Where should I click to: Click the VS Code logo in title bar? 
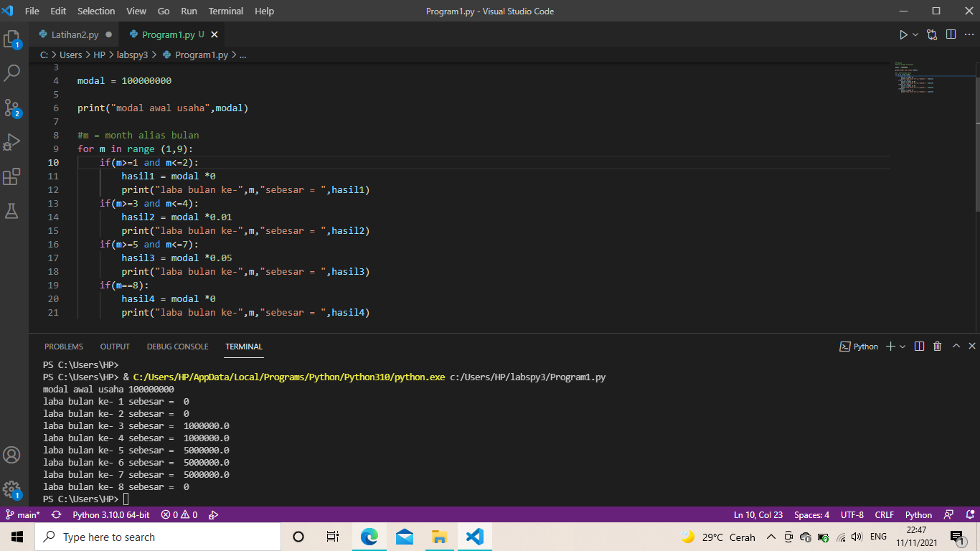9,11
